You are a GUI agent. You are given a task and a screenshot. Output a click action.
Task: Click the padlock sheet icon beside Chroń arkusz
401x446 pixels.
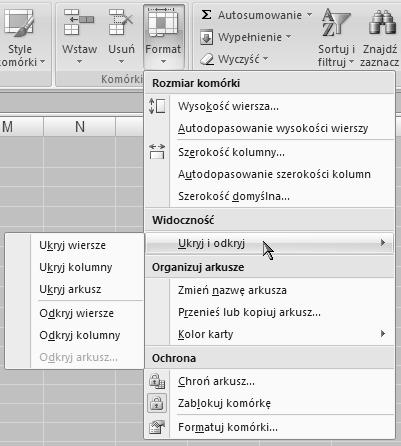(157, 381)
